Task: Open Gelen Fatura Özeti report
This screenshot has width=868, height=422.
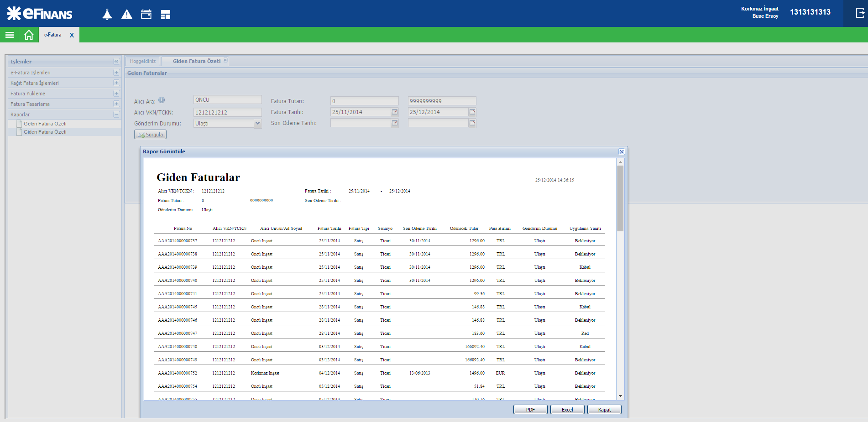Action: 45,124
